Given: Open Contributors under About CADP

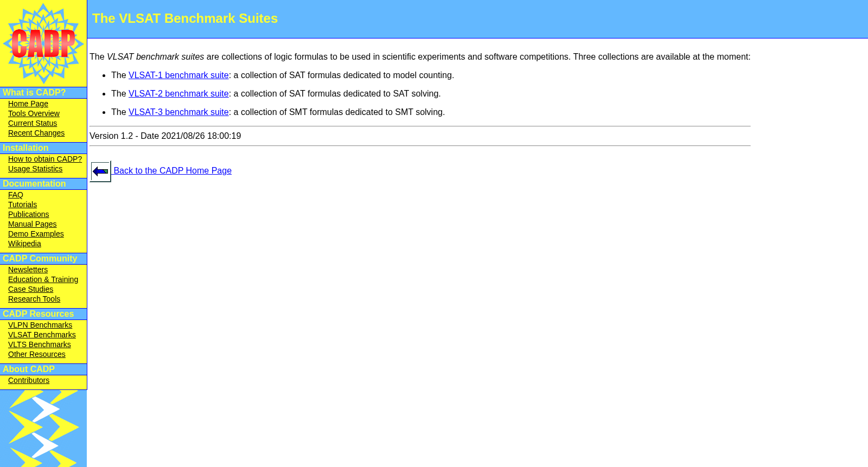Looking at the screenshot, I should pos(29,380).
